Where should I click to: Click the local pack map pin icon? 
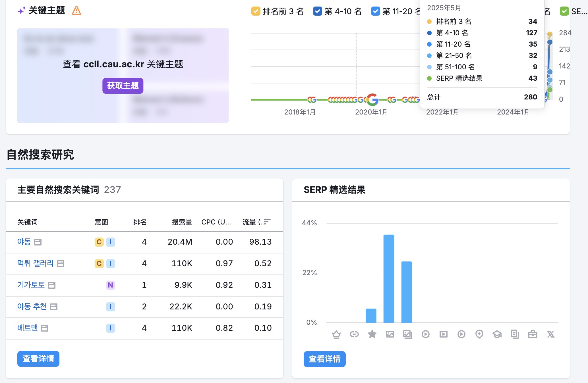(x=479, y=334)
